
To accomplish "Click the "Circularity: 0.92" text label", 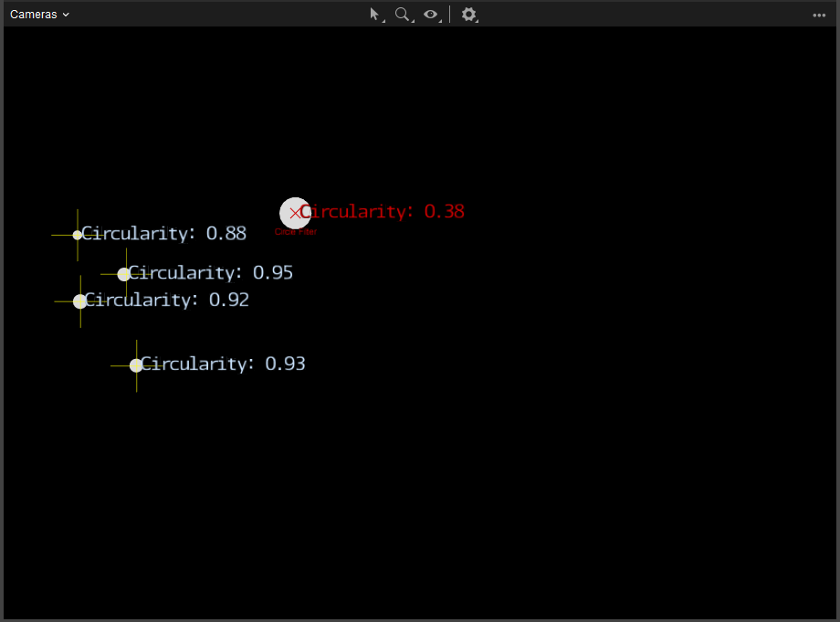I will [168, 300].
